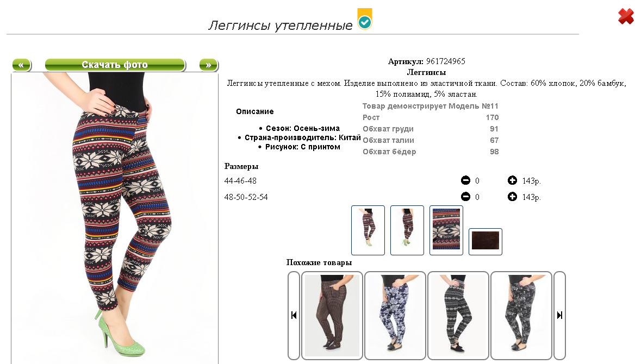Jump to last item in similar products carousel
The image size is (635, 364).
(559, 316)
